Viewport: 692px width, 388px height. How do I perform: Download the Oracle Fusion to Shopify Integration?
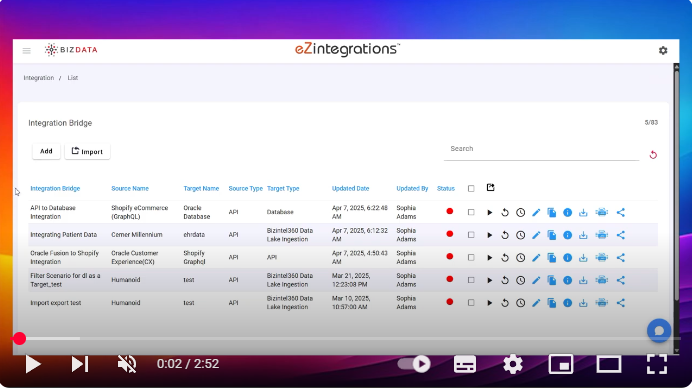pyautogui.click(x=583, y=258)
